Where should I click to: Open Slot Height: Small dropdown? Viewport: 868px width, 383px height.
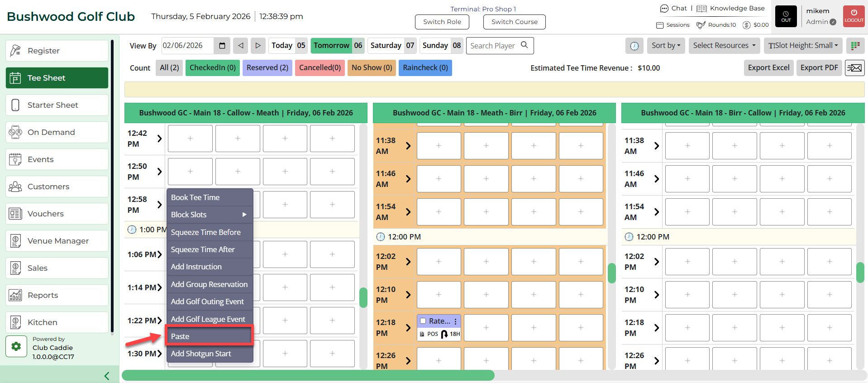coord(803,46)
